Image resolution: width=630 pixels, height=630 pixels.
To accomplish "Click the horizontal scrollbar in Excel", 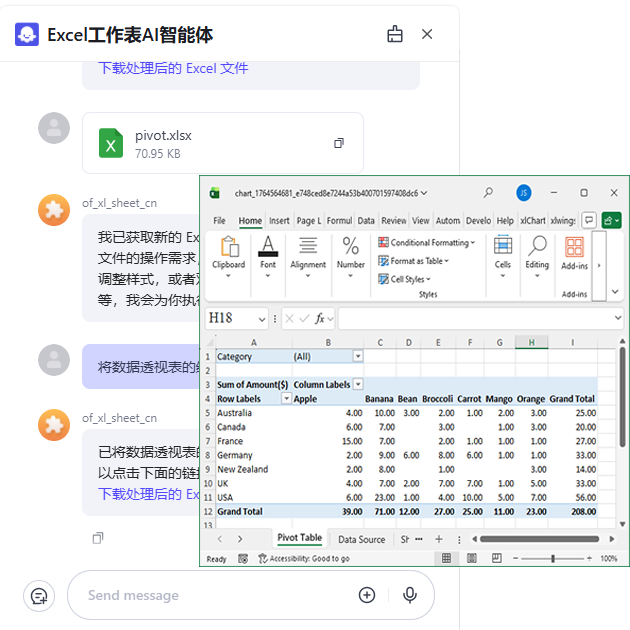I will click(539, 539).
